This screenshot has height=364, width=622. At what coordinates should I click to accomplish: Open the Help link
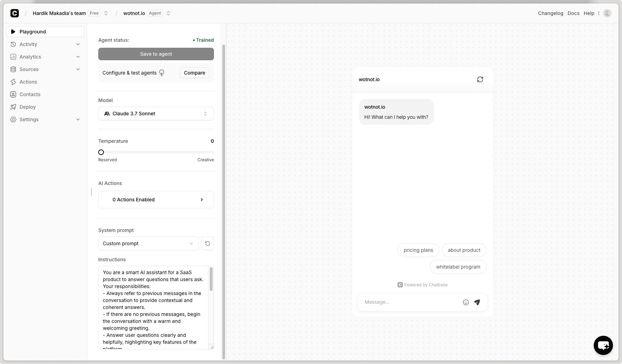click(589, 13)
